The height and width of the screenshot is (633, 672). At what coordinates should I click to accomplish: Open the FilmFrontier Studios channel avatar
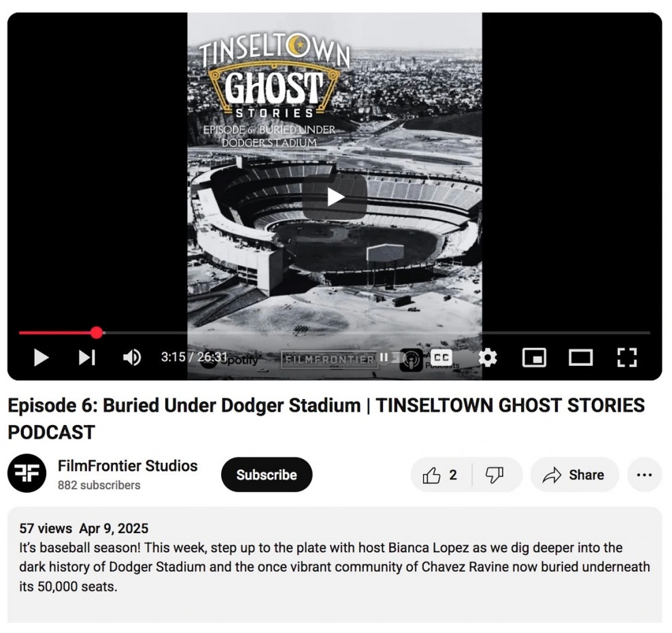point(27,473)
